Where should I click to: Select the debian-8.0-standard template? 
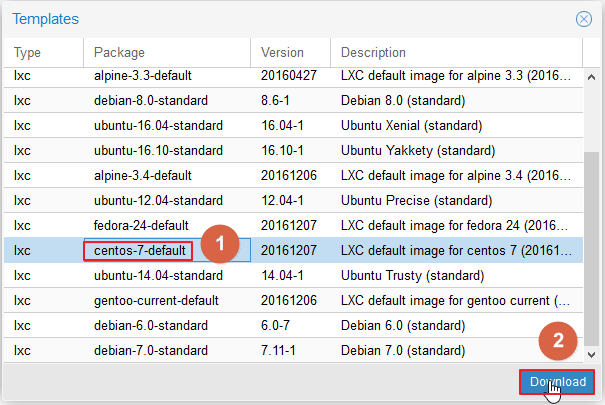click(x=293, y=100)
